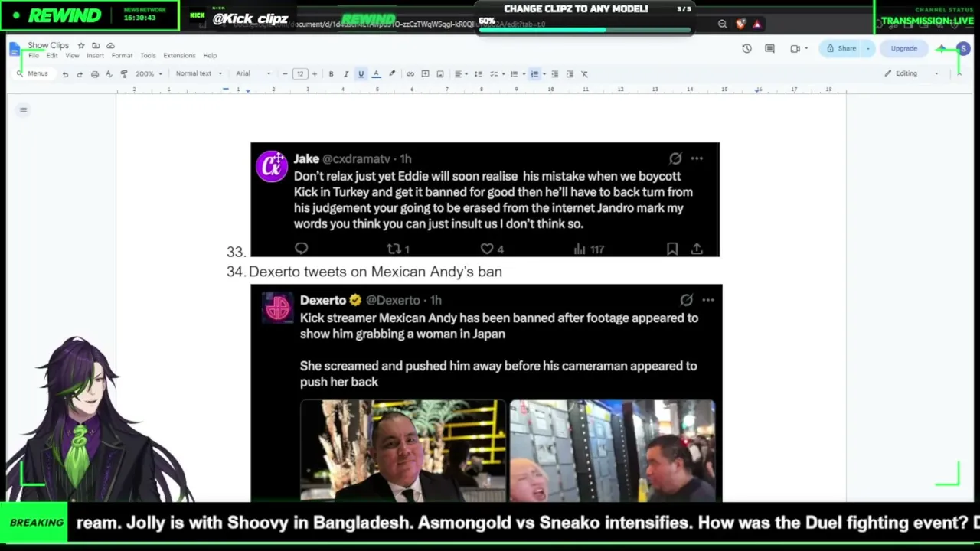
Task: Open the Editing mode dropdown
Action: click(911, 73)
